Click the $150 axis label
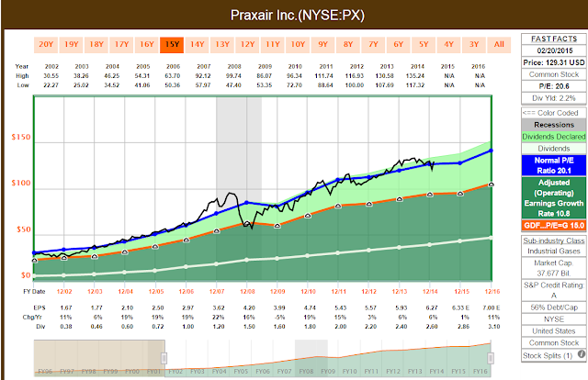This screenshot has width=588, height=380. coord(21,137)
